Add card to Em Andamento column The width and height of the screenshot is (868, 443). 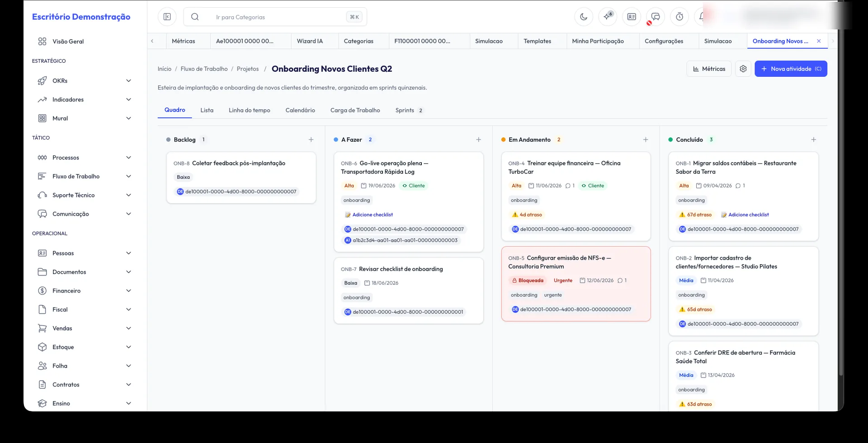click(646, 140)
